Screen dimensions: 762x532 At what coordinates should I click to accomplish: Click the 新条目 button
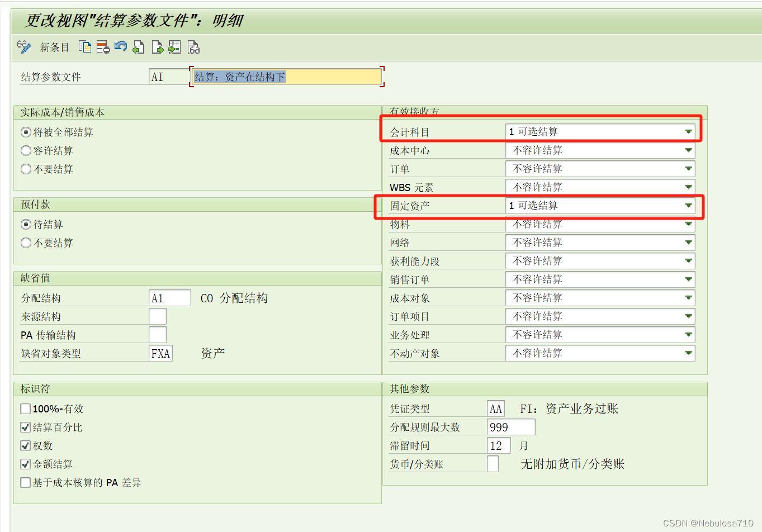point(54,47)
